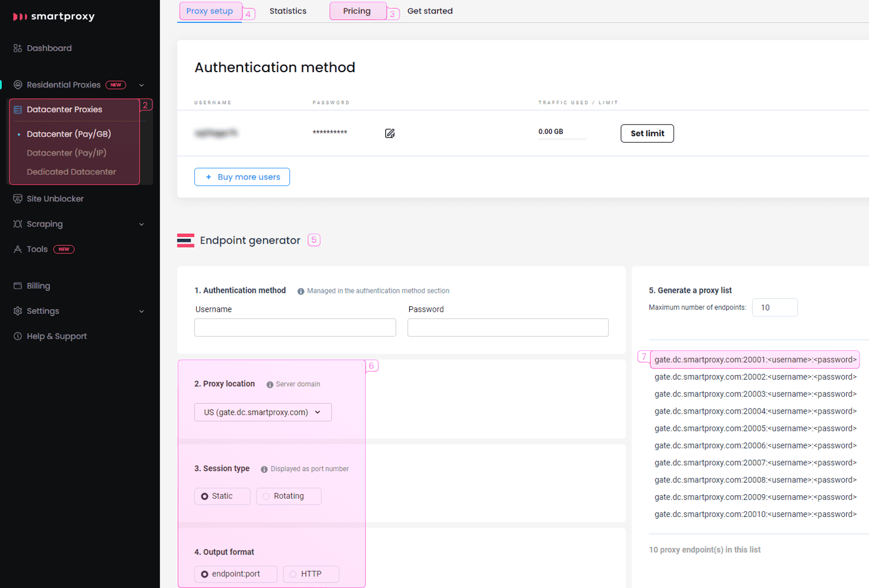Click NEW badge on Residential Proxies

pos(116,85)
